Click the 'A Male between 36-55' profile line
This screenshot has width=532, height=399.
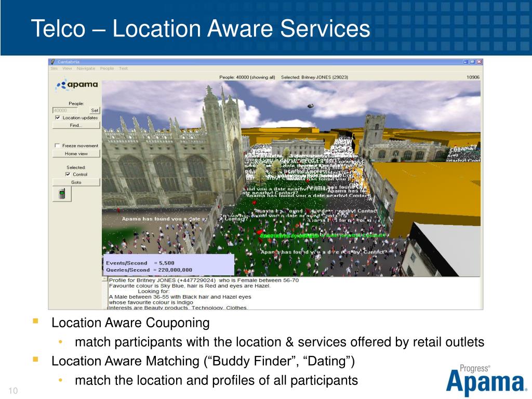[x=180, y=297]
